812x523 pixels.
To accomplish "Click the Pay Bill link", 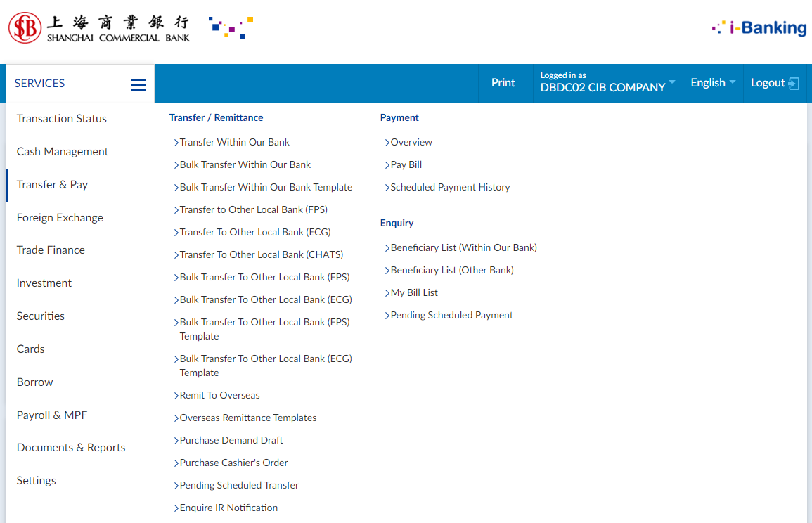I will pos(406,165).
